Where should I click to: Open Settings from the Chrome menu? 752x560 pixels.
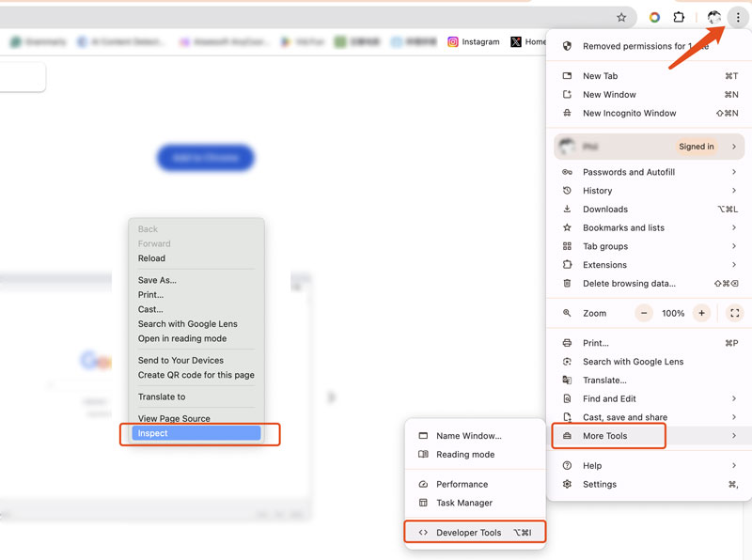650,484
